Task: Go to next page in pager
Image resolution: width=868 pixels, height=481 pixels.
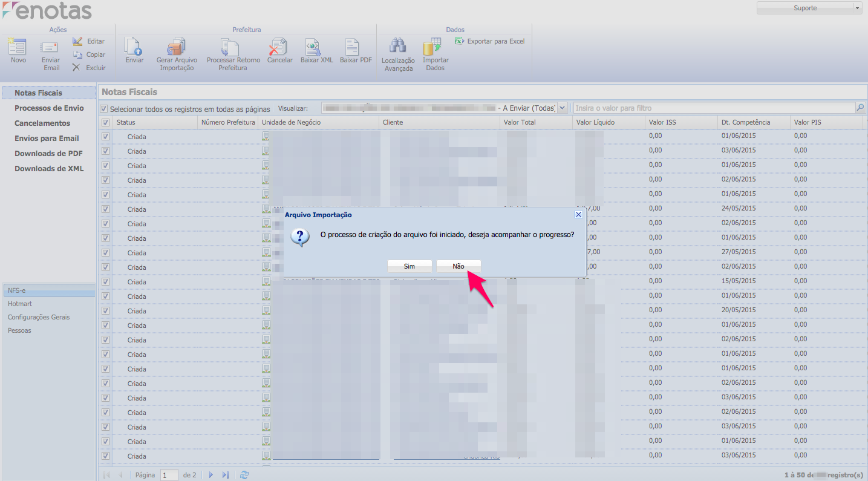Action: point(211,475)
